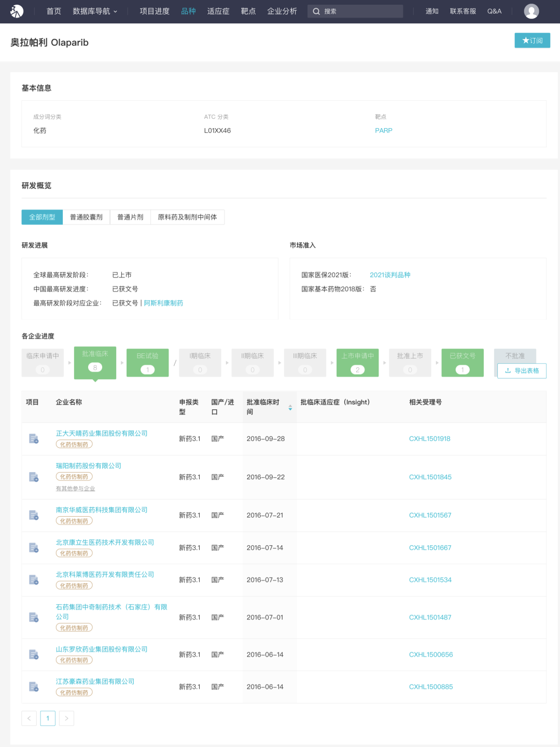This screenshot has height=747, width=560.
Task: Select BE试验 stage card
Action: pos(147,363)
